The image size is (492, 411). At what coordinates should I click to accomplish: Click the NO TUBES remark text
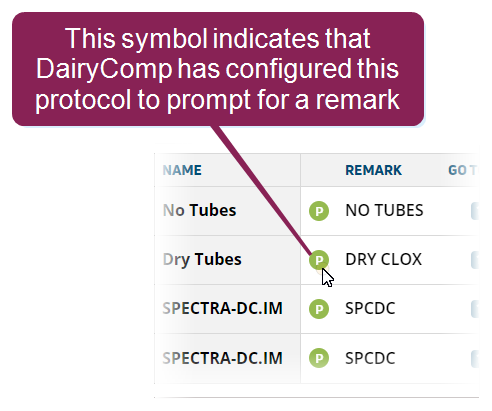(x=384, y=211)
